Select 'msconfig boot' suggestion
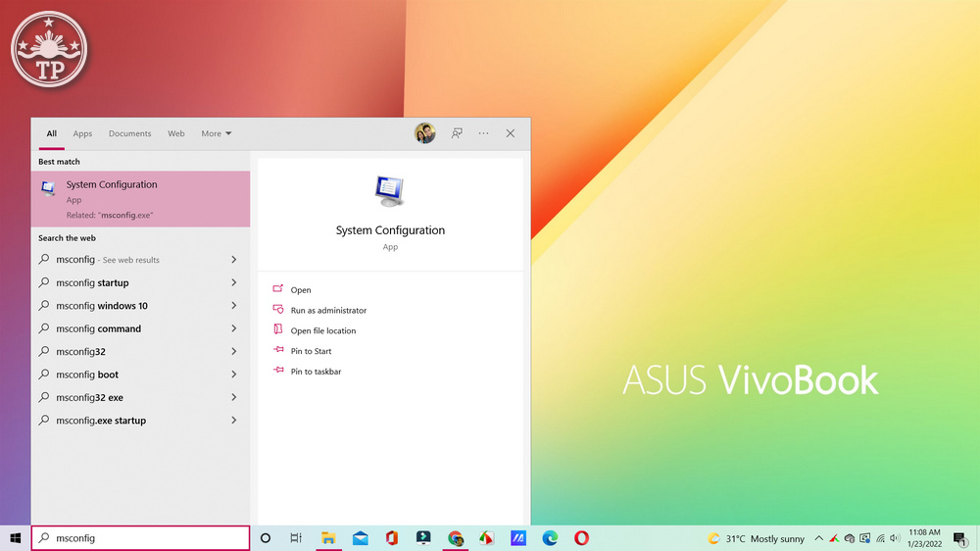The width and height of the screenshot is (980, 551). [x=140, y=375]
